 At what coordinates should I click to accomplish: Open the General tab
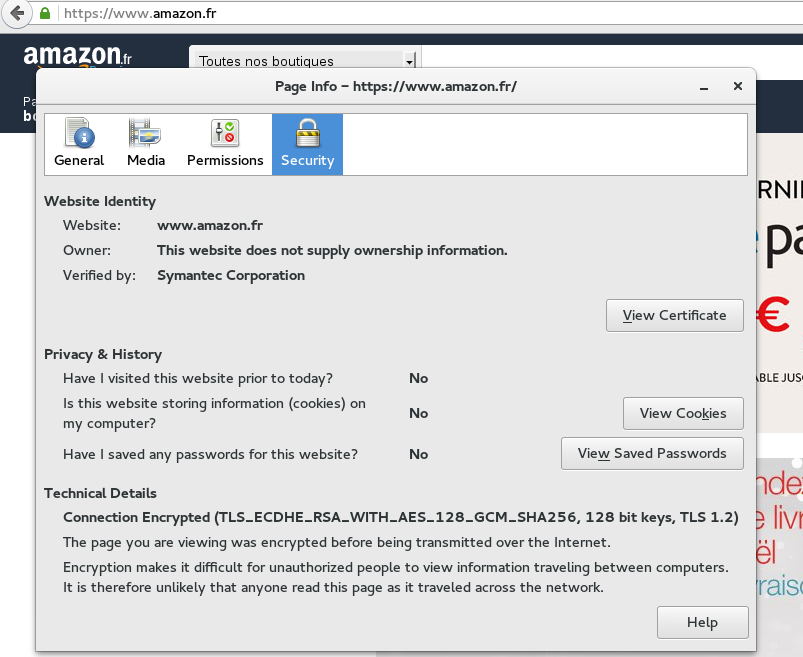(x=79, y=143)
